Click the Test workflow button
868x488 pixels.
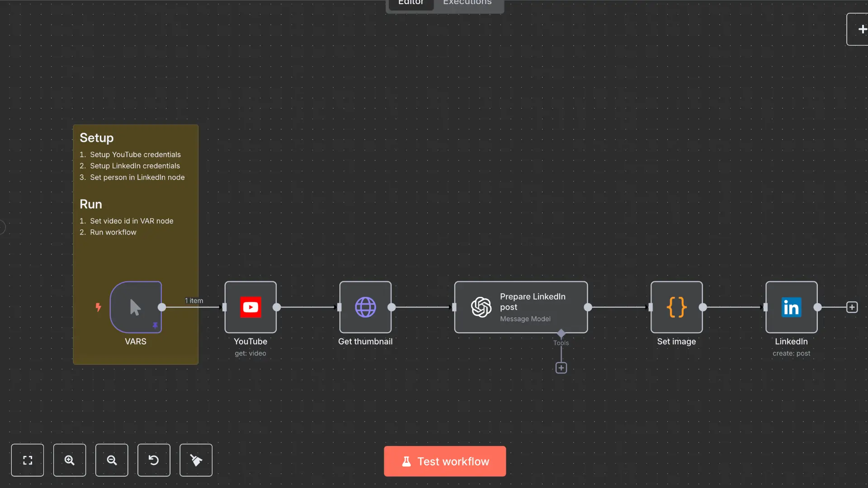[x=445, y=461]
